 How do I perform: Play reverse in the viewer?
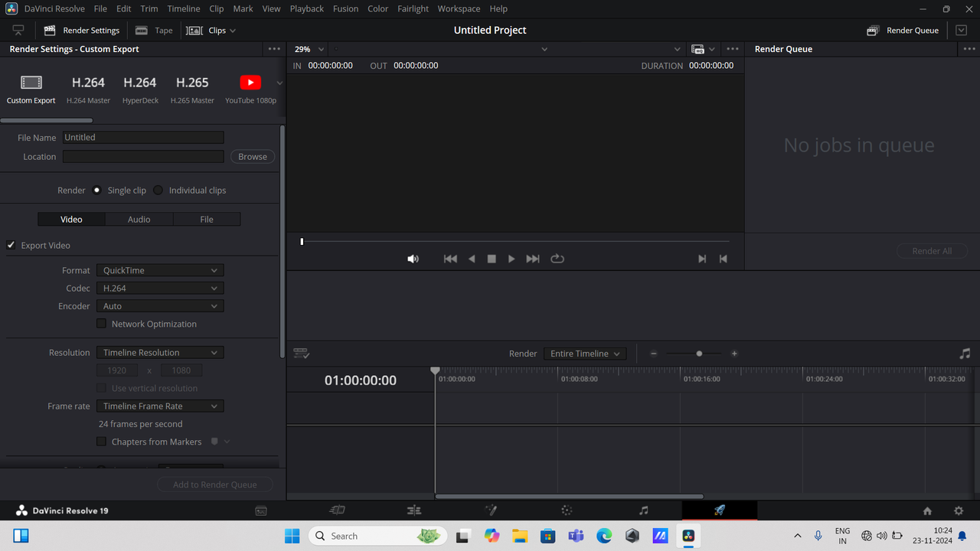(x=472, y=259)
